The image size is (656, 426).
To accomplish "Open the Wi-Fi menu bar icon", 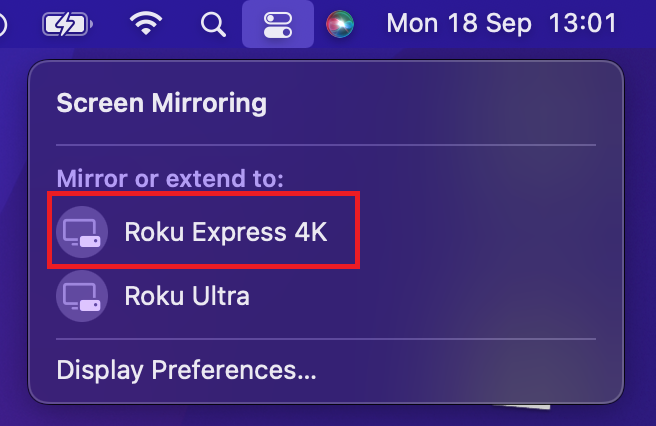I will point(146,23).
